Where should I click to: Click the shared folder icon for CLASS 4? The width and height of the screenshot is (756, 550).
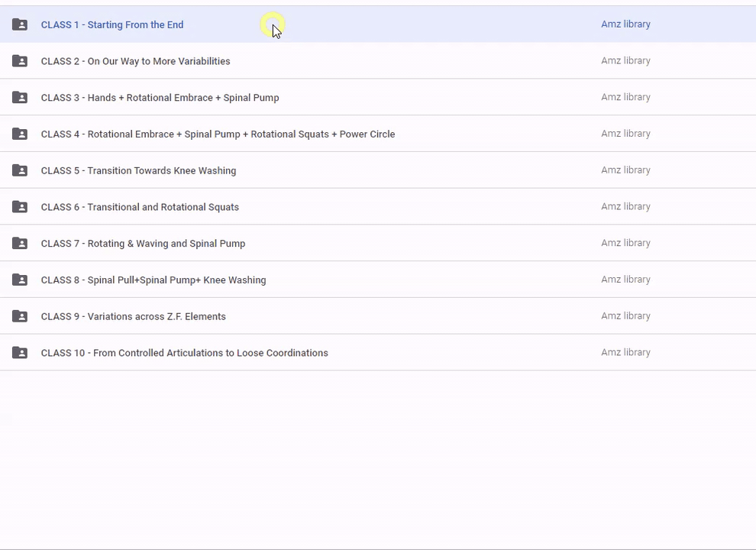(x=20, y=134)
